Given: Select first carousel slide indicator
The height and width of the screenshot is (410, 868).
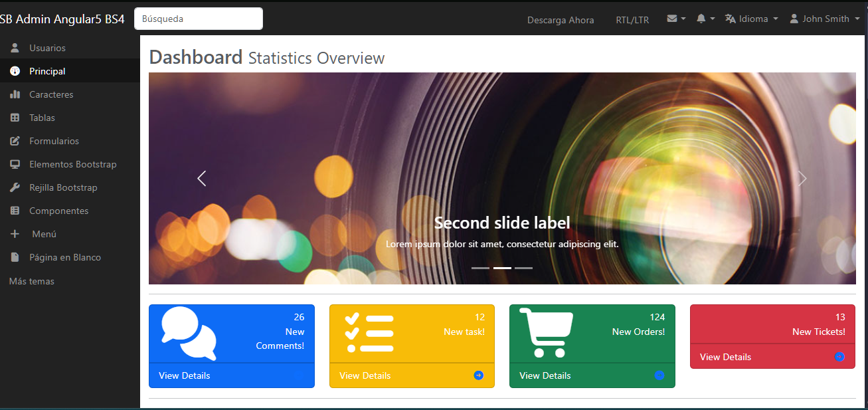Looking at the screenshot, I should 480,268.
